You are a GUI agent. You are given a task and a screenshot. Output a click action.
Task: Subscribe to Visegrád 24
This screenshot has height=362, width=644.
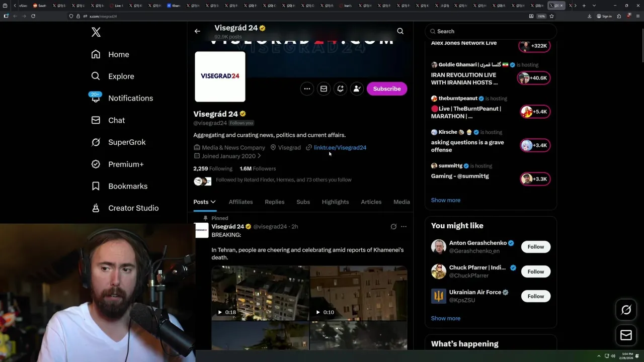tap(387, 88)
